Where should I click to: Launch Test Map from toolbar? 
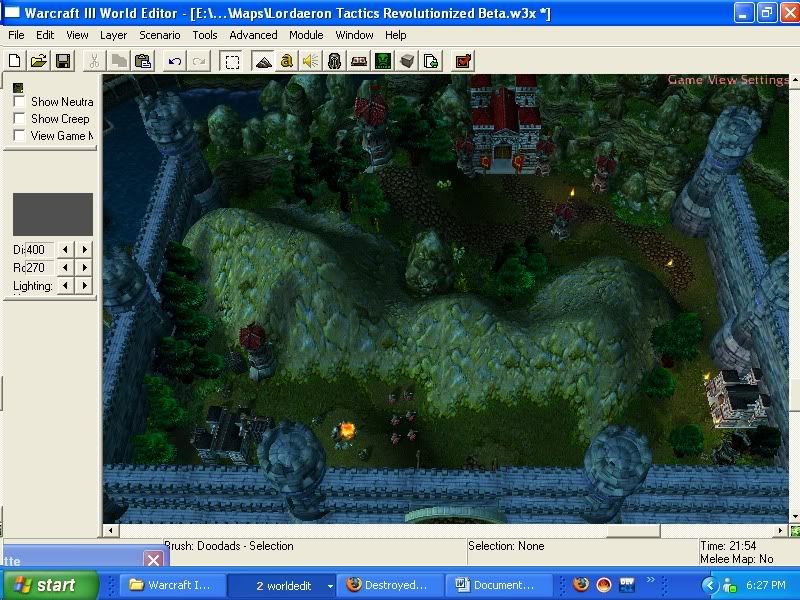463,61
